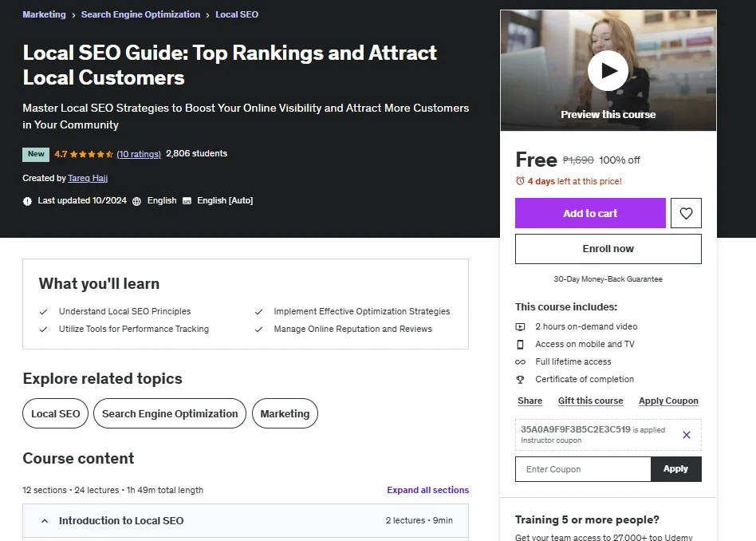756x541 pixels.
Task: Select the Marketing topic pill
Action: [285, 413]
